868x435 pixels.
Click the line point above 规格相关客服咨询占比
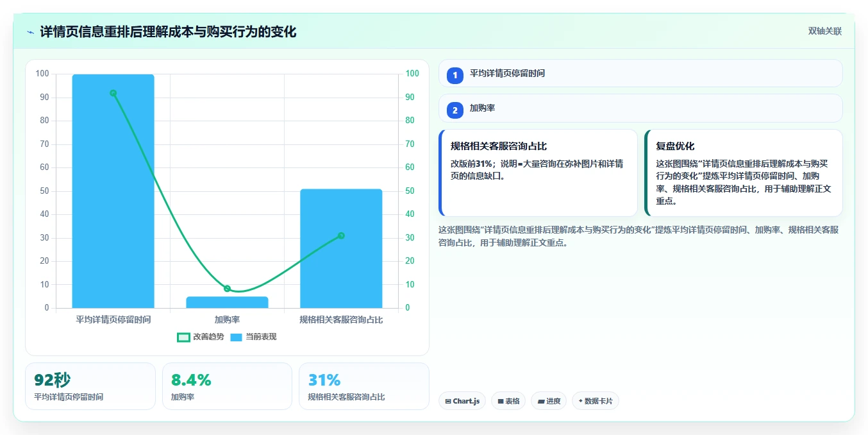341,235
